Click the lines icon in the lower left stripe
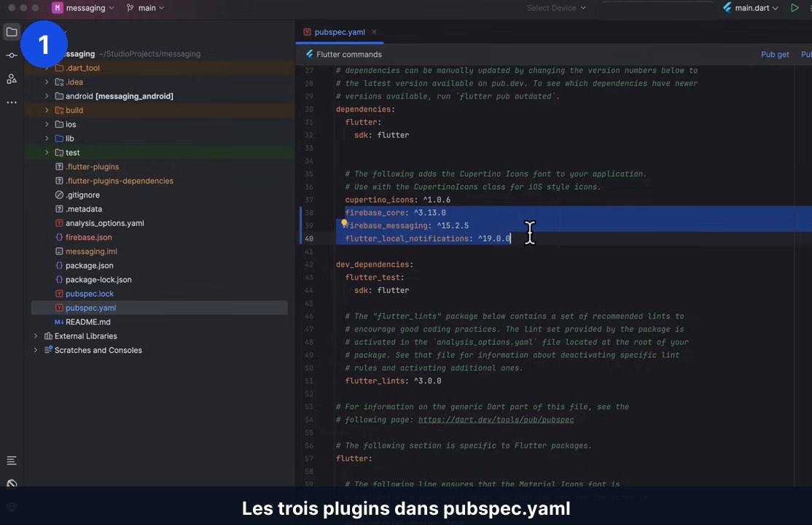Screen dimensions: 812x525 point(12,460)
